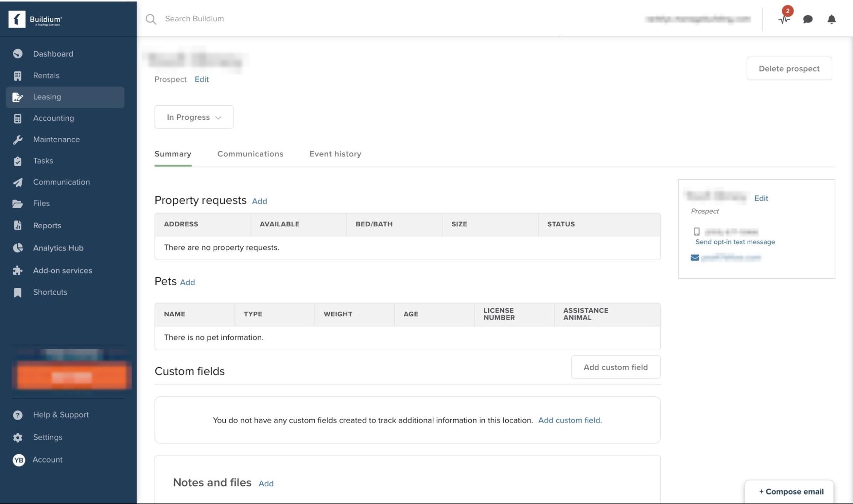Click Send opt-in text message link
The image size is (853, 504).
pyautogui.click(x=734, y=242)
